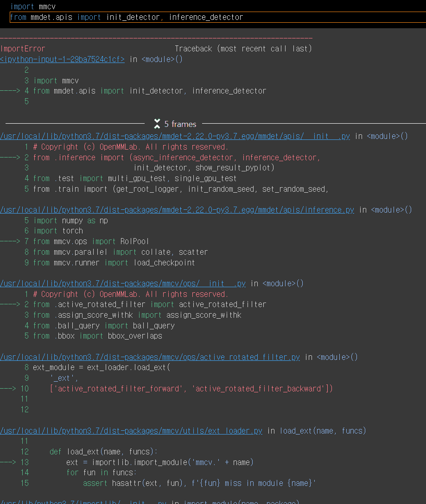Click the "----> 4" arrow marker
The height and width of the screenshot is (504, 426).
pos(14,91)
